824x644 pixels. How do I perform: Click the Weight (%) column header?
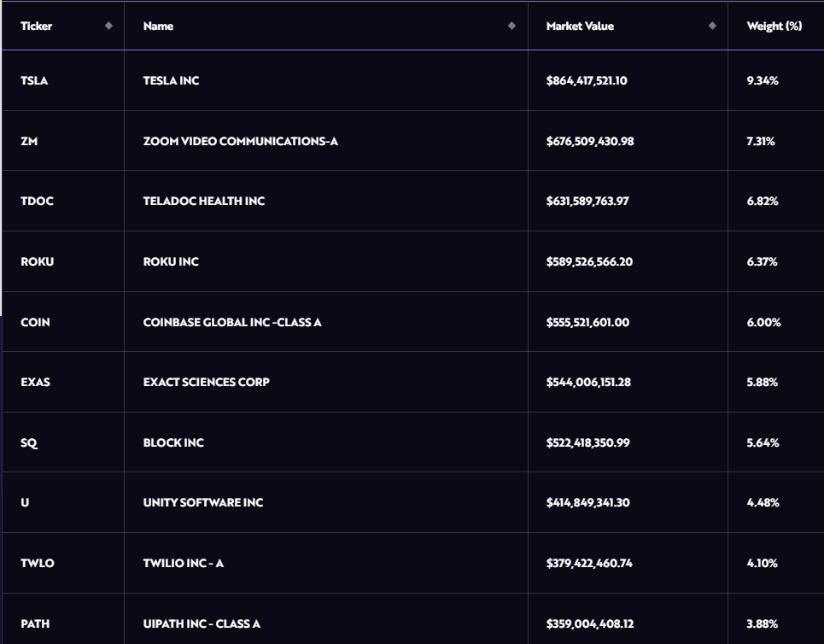tap(774, 26)
